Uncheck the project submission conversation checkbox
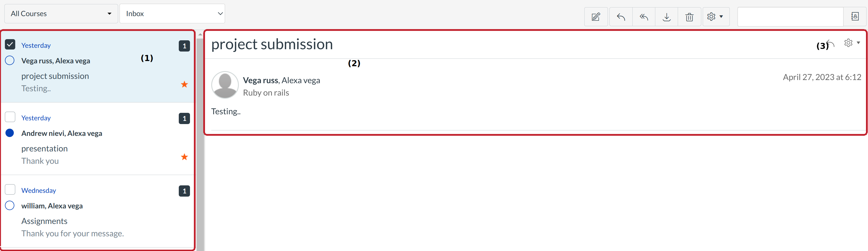 pos(10,45)
